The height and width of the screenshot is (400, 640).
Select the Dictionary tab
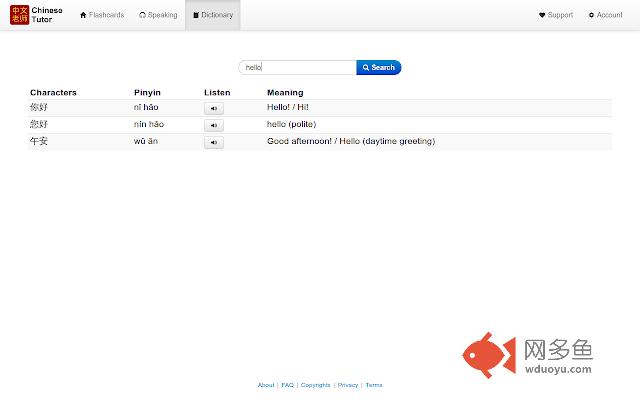213,15
